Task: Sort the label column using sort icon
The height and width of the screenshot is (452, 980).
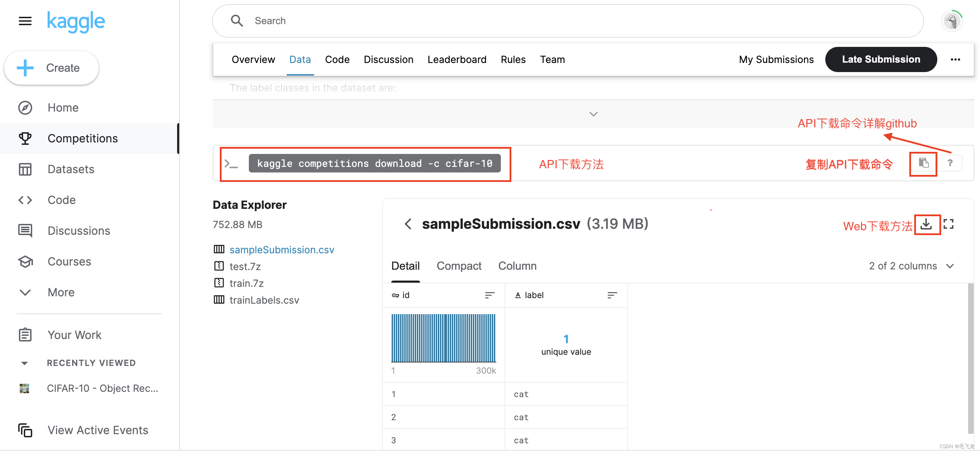Action: click(x=612, y=295)
